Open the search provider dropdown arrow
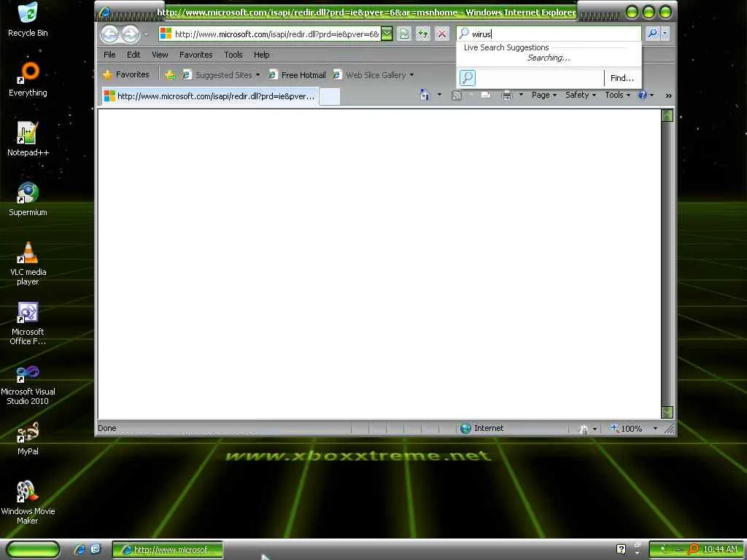Screen dimensions: 747x560 coord(665,34)
